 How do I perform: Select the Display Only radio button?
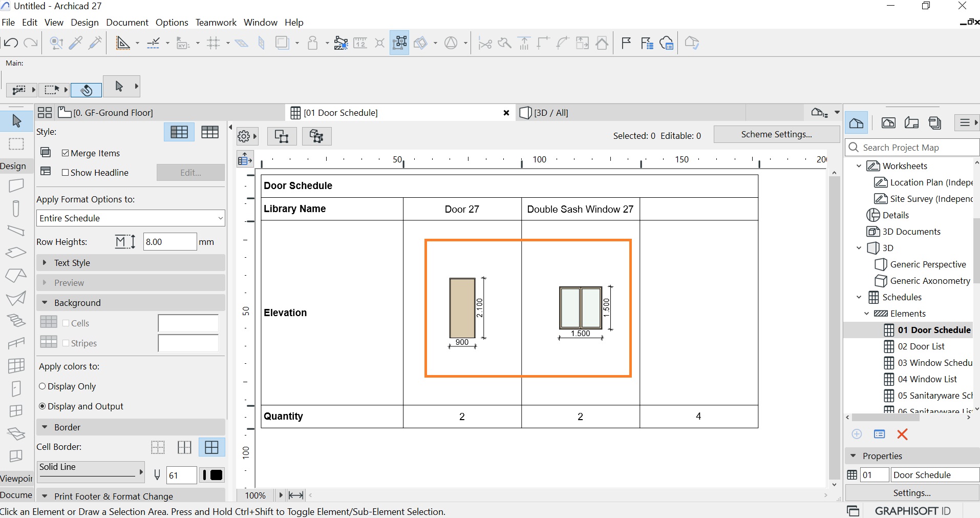tap(42, 386)
